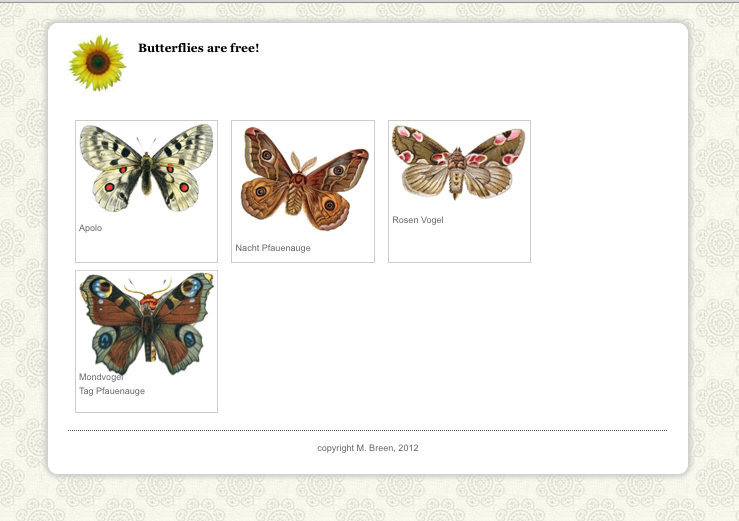The height and width of the screenshot is (521, 739).
Task: Select the Tag Pfauenauge peacock butterfly image
Action: [146, 323]
